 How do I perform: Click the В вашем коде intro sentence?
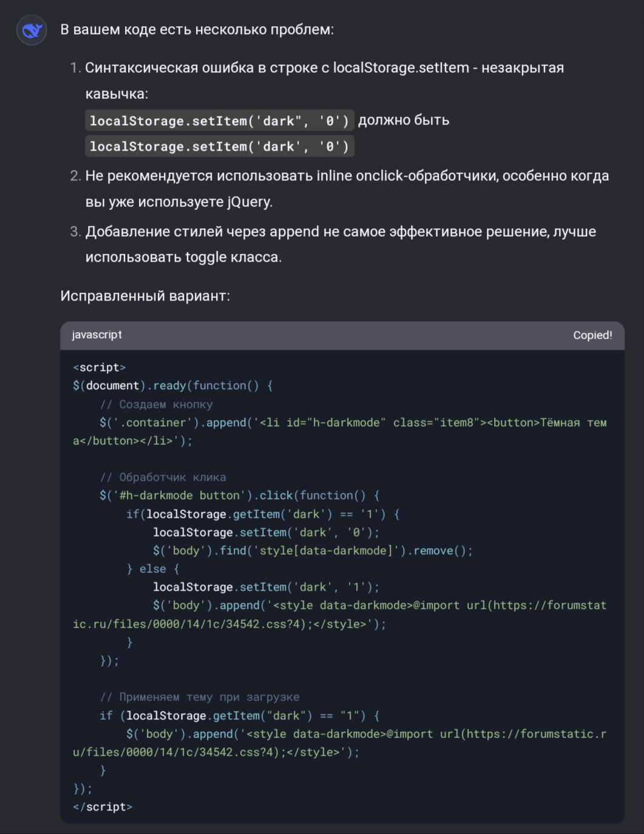[x=197, y=30]
